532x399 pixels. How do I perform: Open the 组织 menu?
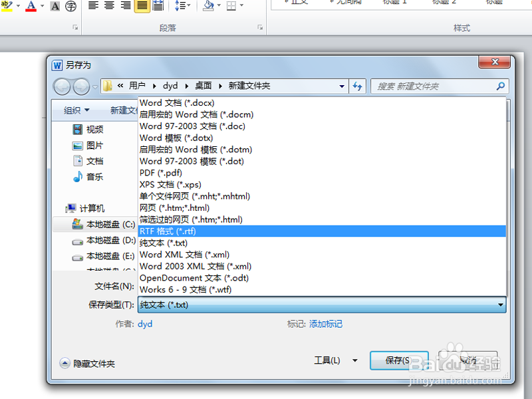click(76, 110)
